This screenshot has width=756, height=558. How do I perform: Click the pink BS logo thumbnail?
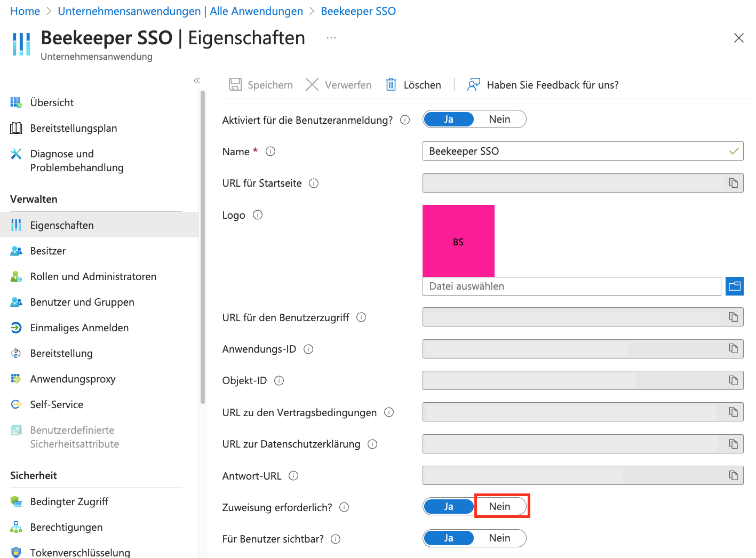pos(458,241)
